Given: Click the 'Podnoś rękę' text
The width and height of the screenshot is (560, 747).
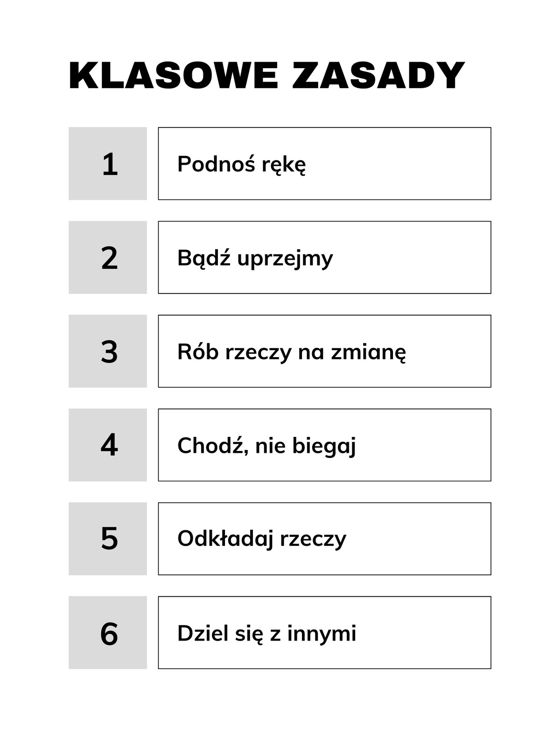Looking at the screenshot, I should [x=242, y=164].
